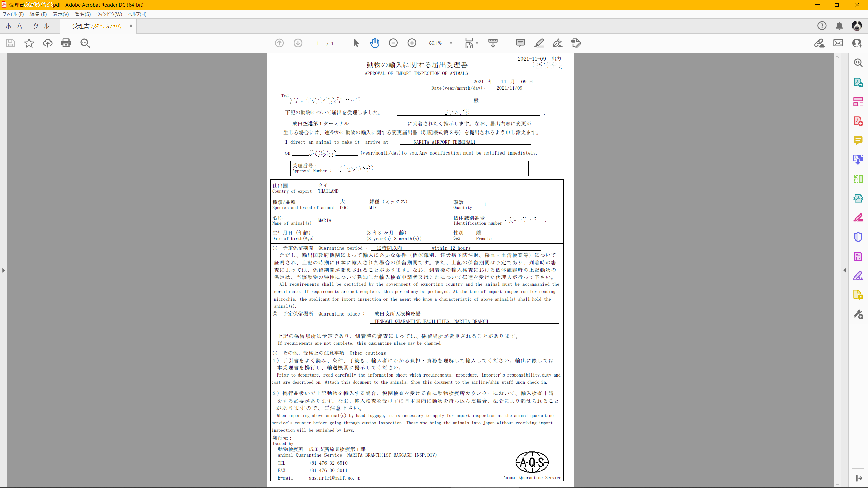Open search magnifier in right tools pane
The image size is (868, 488).
(x=858, y=63)
